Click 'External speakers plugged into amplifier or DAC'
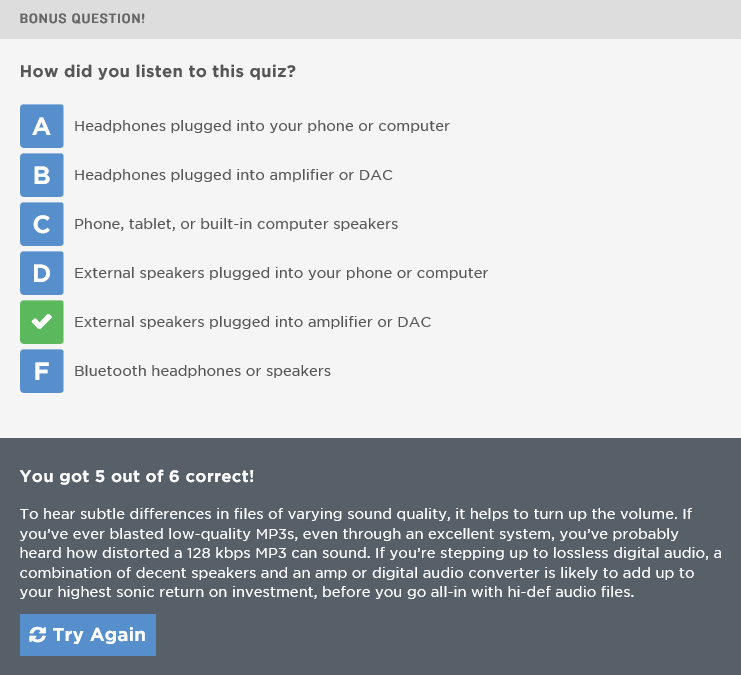Screen dimensions: 741x675 tap(252, 322)
